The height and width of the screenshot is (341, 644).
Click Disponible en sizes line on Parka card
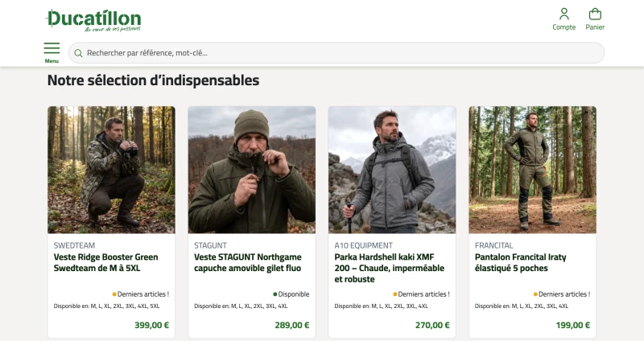[381, 306]
